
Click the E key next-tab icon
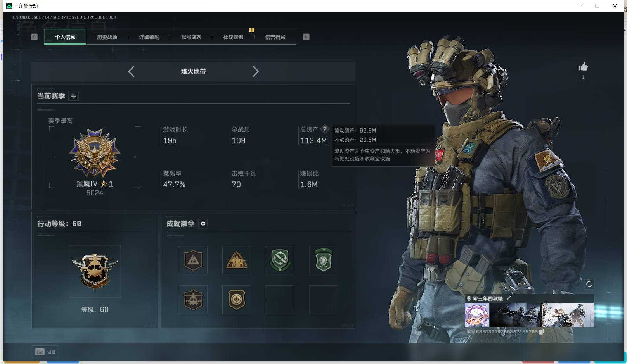point(306,37)
